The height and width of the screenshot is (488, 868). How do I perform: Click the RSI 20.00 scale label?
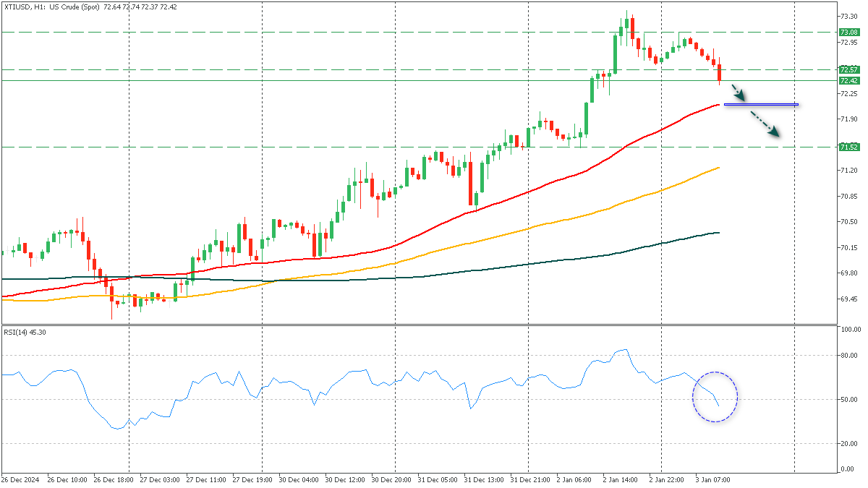848,443
